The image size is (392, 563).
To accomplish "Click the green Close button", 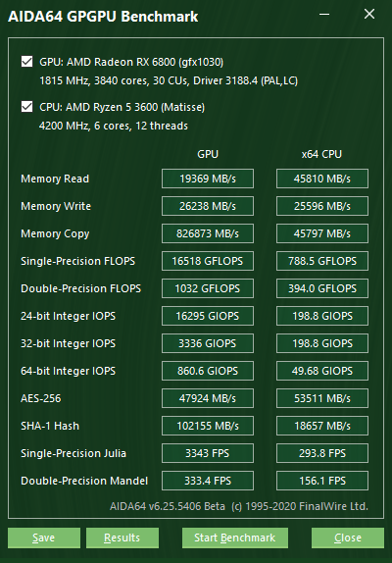I will 348,537.
